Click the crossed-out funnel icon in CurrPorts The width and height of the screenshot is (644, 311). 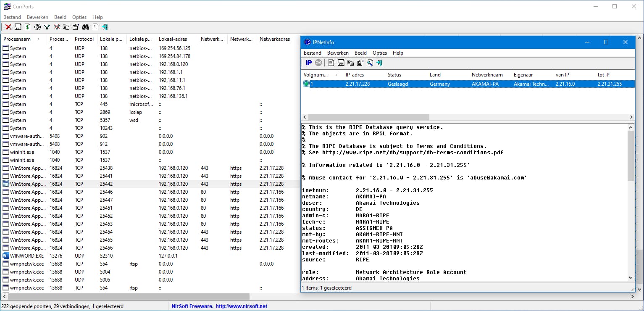[57, 27]
